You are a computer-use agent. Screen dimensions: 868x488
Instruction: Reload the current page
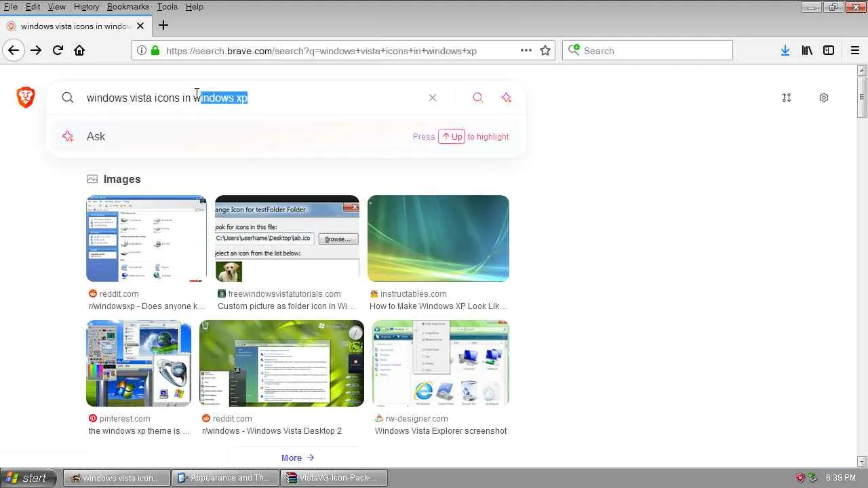(58, 50)
